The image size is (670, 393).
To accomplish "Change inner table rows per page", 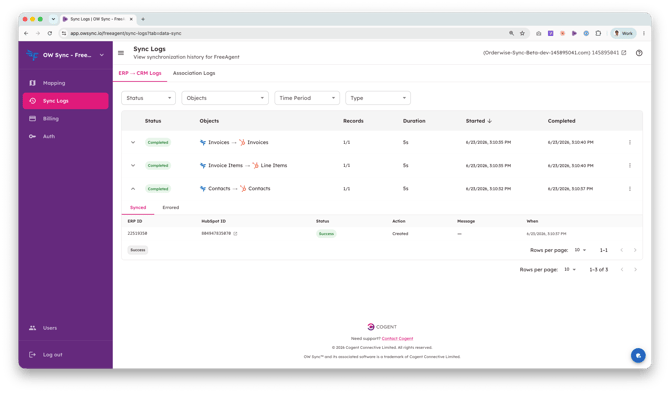I will click(580, 250).
